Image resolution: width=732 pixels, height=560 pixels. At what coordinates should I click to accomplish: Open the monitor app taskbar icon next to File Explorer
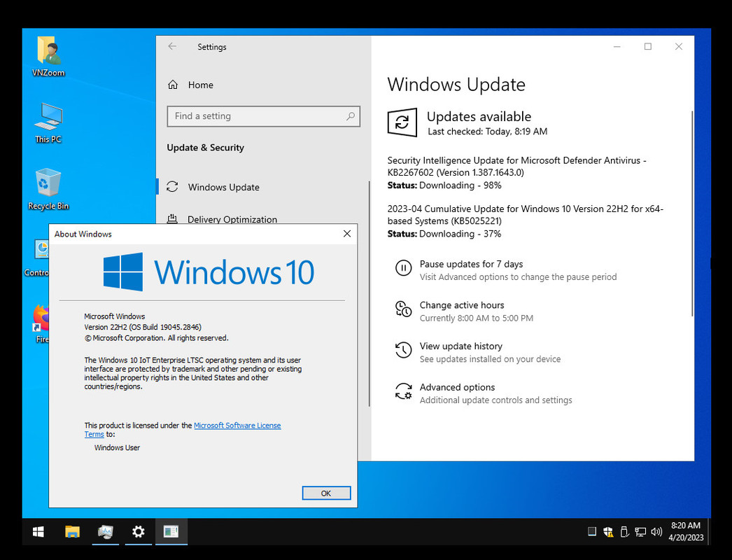[x=106, y=531]
